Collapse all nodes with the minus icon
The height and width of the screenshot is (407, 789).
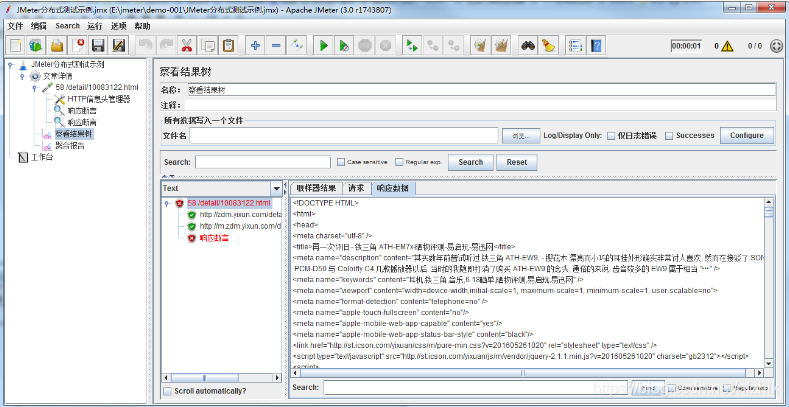tap(276, 46)
